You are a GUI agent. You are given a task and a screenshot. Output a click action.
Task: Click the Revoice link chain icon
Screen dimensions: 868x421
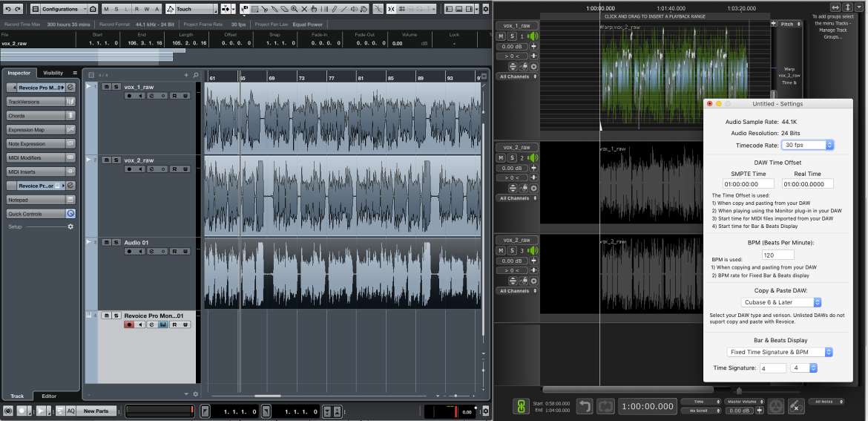click(521, 406)
